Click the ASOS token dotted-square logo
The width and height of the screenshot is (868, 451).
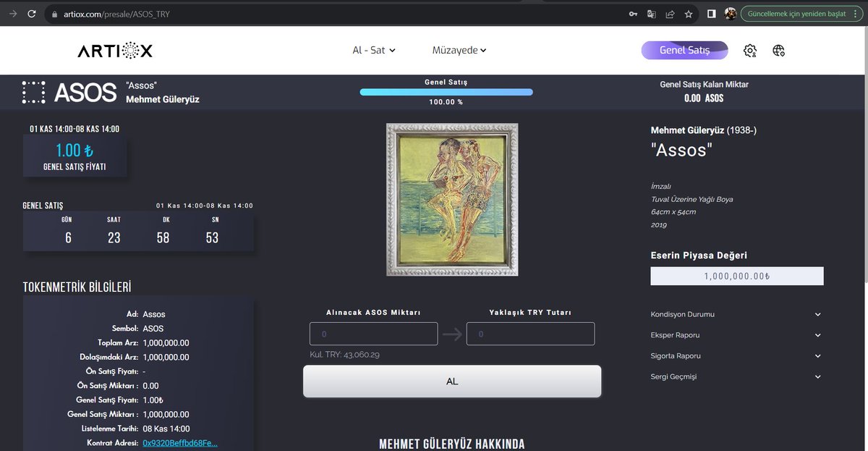tap(33, 92)
